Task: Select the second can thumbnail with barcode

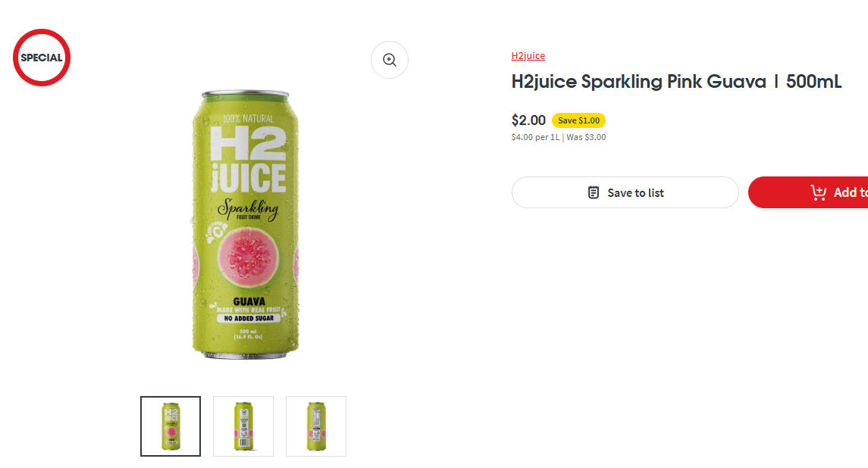Action: point(243,426)
